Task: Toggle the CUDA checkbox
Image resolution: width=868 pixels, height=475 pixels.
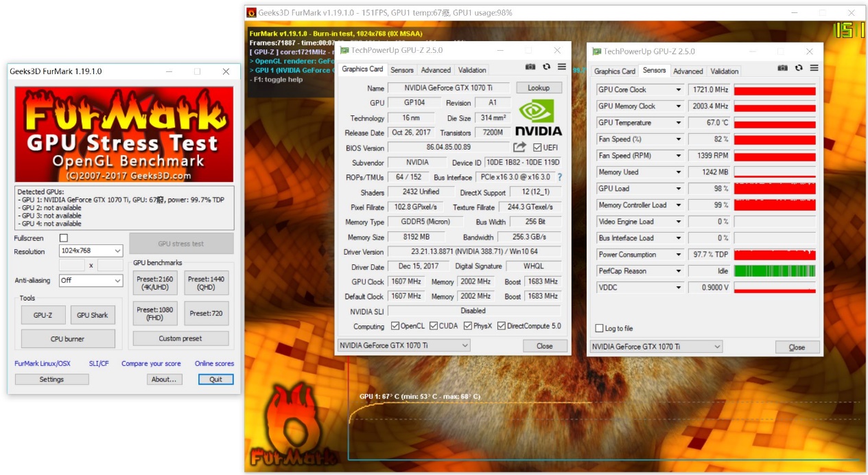Action: click(434, 326)
